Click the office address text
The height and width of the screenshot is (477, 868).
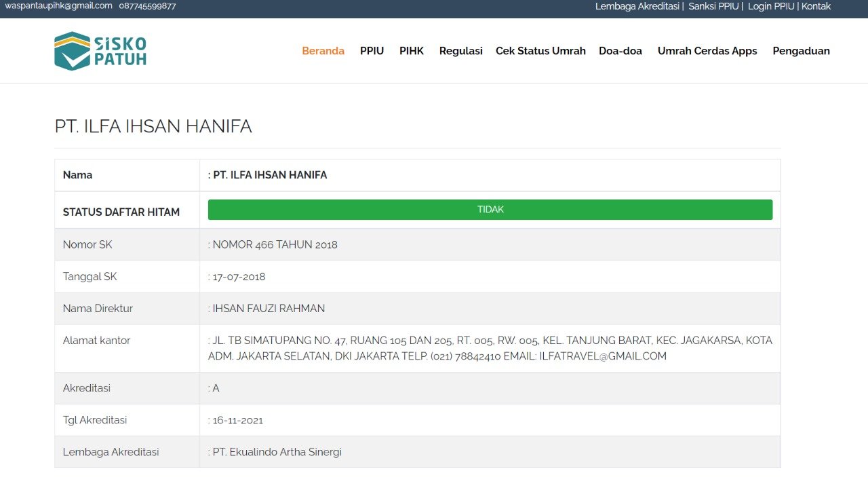tap(490, 348)
